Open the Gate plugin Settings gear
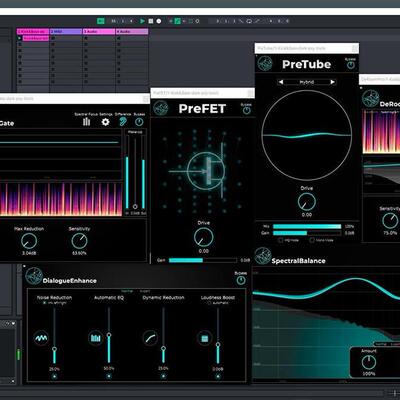This screenshot has height=400, width=400. point(105,122)
